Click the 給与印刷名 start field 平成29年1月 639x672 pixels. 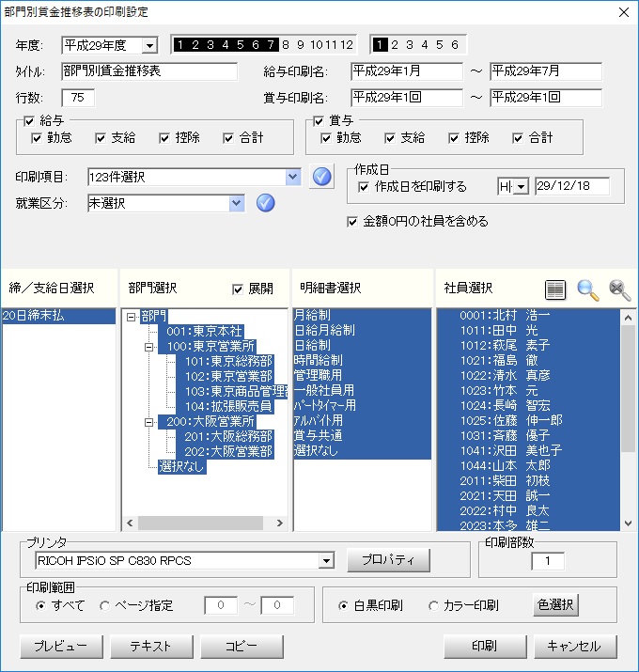click(407, 71)
